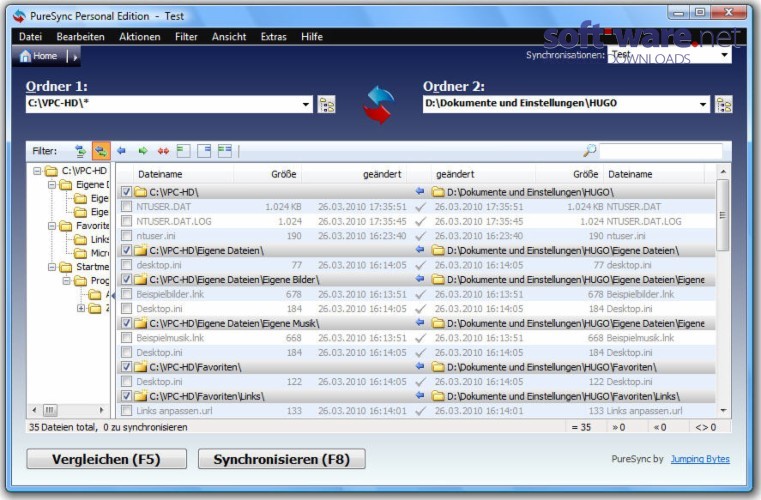Click the left-pane layout filter icon
Image resolution: width=761 pixels, height=500 pixels.
tap(183, 151)
